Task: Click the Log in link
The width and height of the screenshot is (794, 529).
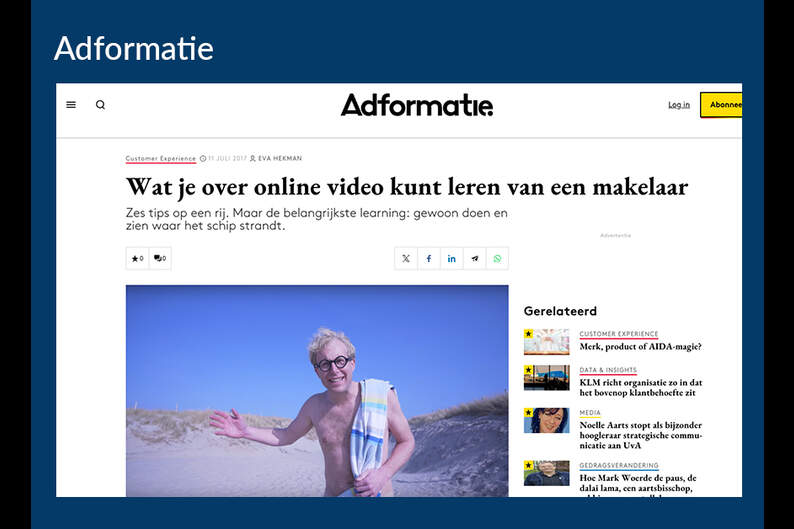Action: click(679, 105)
